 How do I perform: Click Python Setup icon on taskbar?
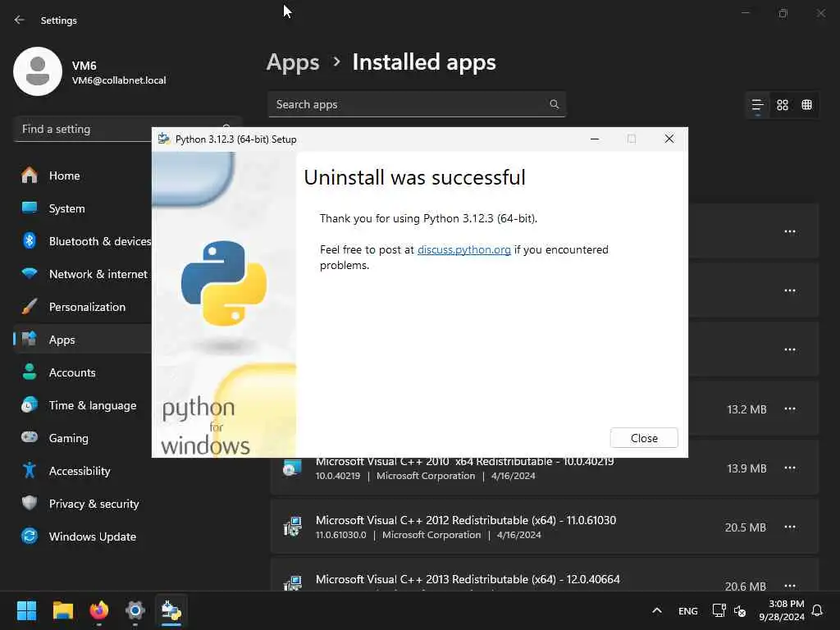click(171, 610)
